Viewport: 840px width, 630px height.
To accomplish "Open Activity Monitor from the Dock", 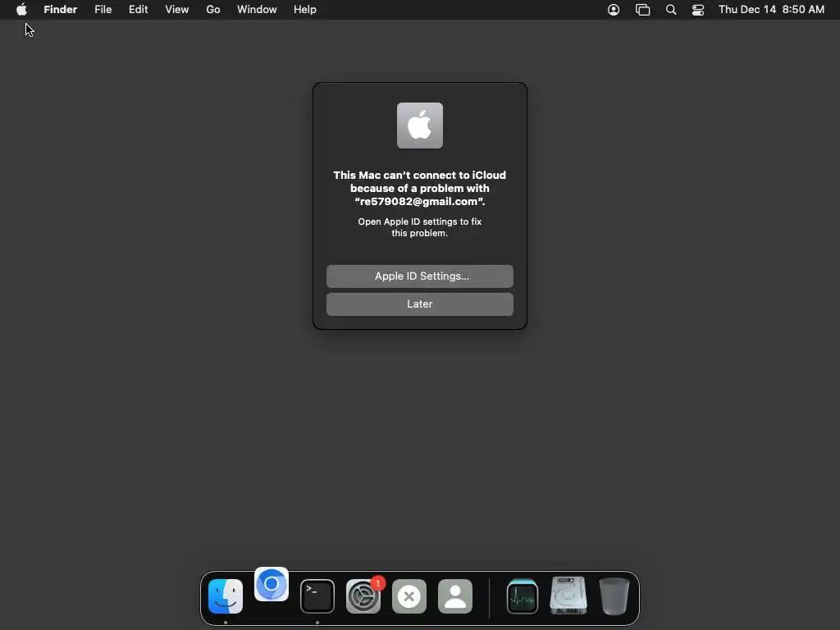I will coord(523,596).
